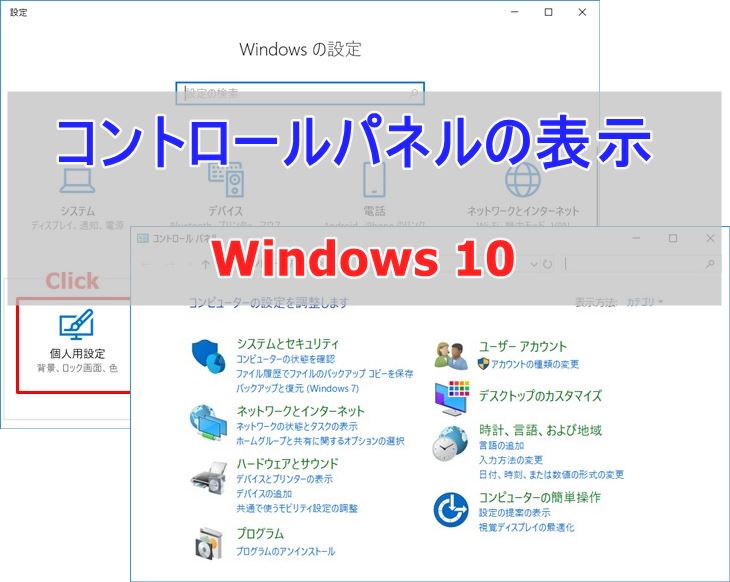Viewport: 730px width, 582px height.
Task: Open 入力方法の変更 link
Action: (x=511, y=460)
